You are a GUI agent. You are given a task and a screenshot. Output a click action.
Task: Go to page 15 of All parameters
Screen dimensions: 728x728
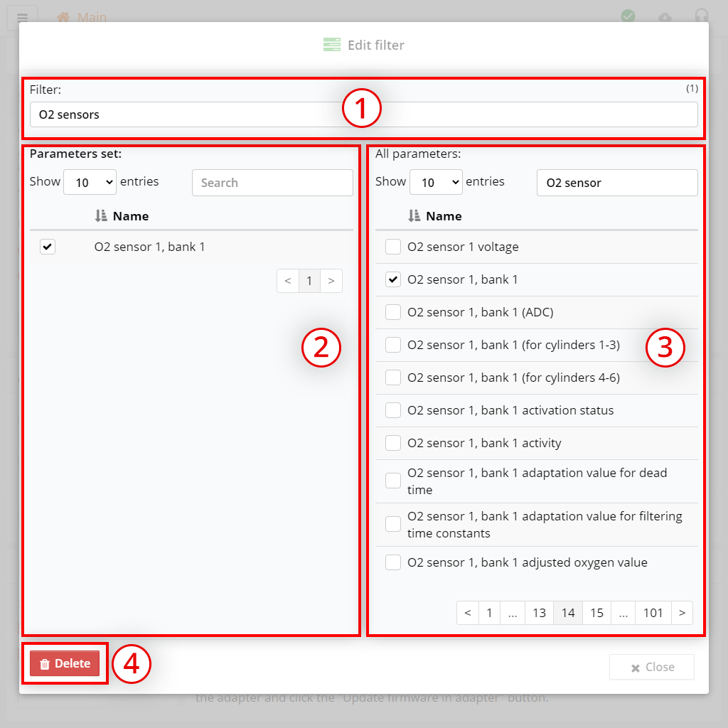click(x=596, y=613)
